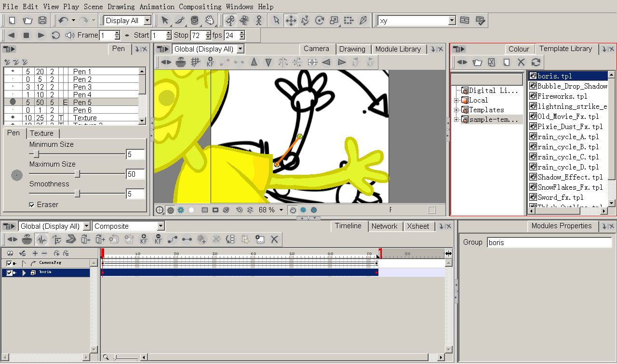Screen dimensions: 617x364
Task: Expand the boris layer in timeline
Action: [24, 273]
